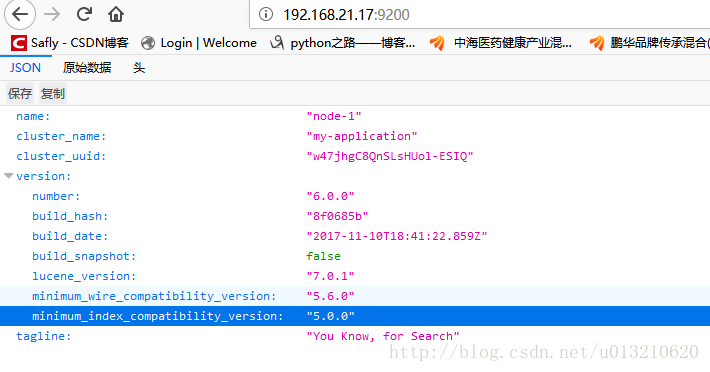Open the 鹏华品牌传承混合 bookmark
Screen dimensions: 710x372
649,43
